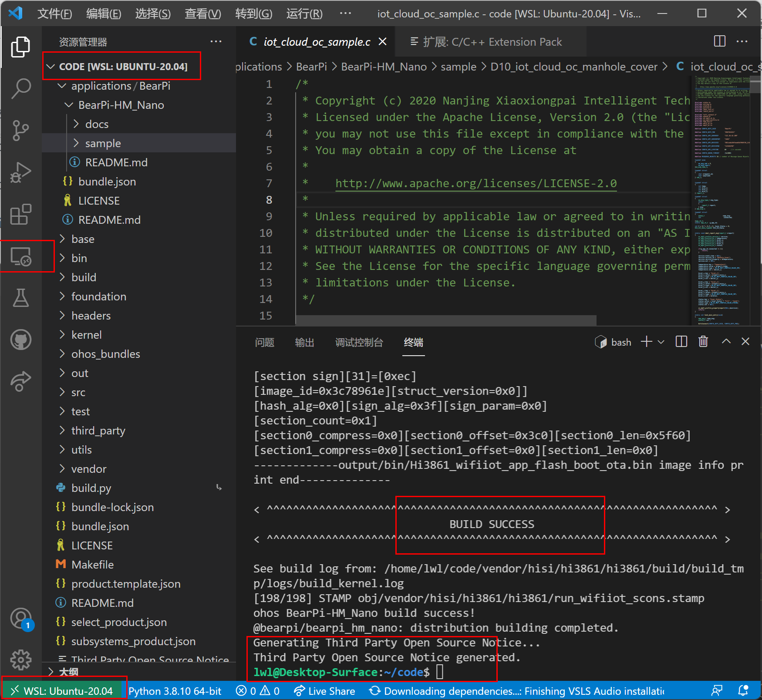Click the editor horizontal scrollbar
The width and height of the screenshot is (762, 700).
coord(446,320)
